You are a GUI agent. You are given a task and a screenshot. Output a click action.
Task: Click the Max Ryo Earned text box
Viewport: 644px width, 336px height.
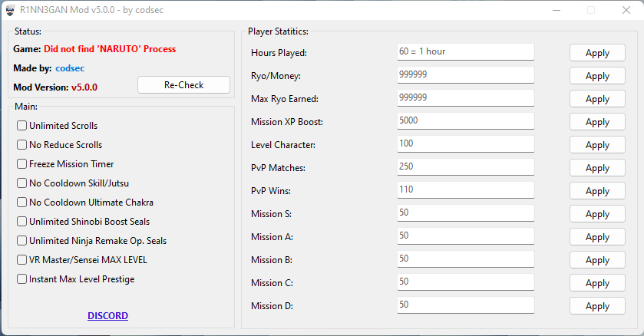click(465, 98)
